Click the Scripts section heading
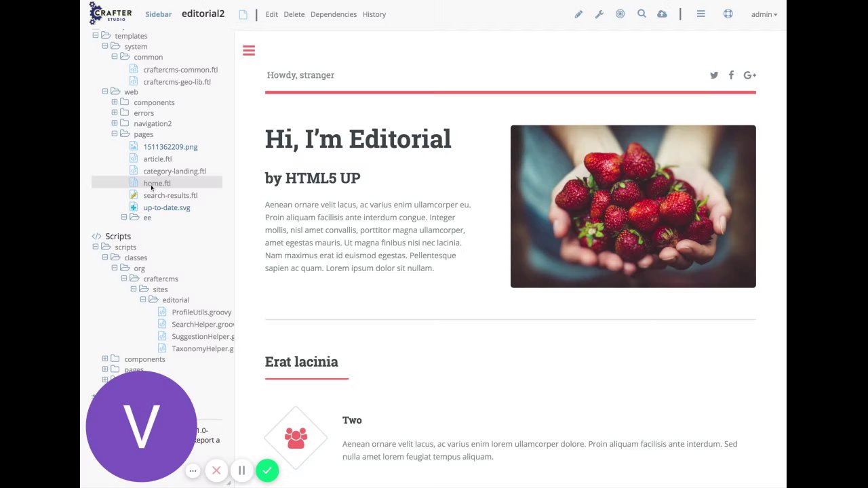This screenshot has height=488, width=868. tap(118, 237)
